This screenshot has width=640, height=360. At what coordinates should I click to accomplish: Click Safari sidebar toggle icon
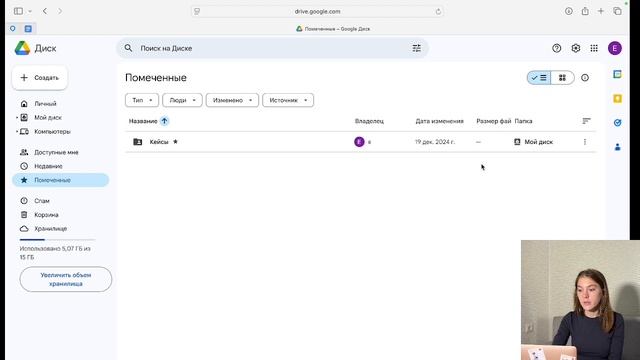[x=18, y=11]
